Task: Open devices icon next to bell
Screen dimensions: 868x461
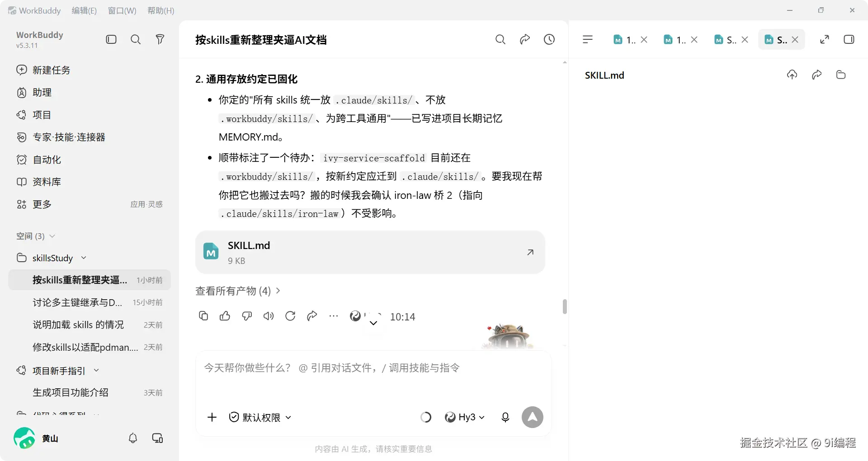Action: [x=157, y=438]
